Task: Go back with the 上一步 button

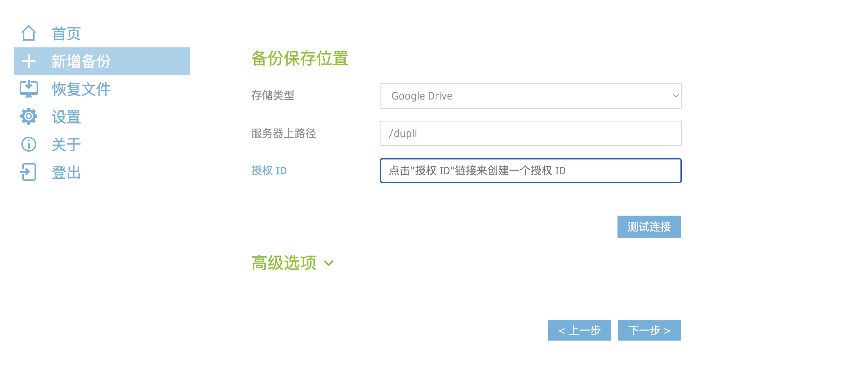Action: pos(579,330)
